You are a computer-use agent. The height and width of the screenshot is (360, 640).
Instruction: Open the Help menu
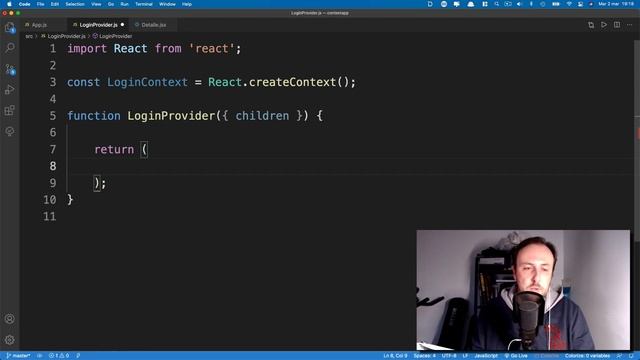pos(187,4)
